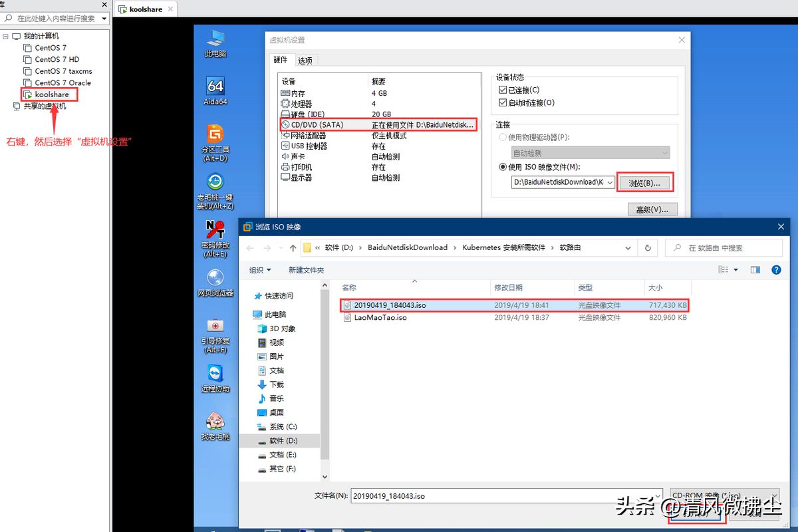Open the 此电脑 desktop icon

215,43
